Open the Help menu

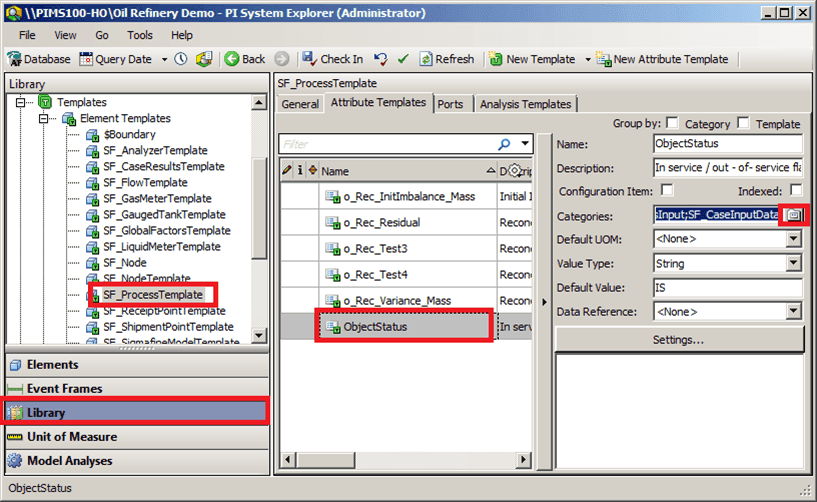[x=182, y=35]
